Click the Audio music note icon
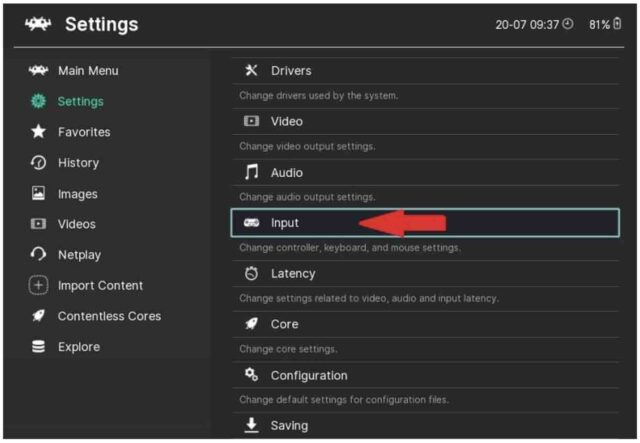 pyautogui.click(x=252, y=173)
